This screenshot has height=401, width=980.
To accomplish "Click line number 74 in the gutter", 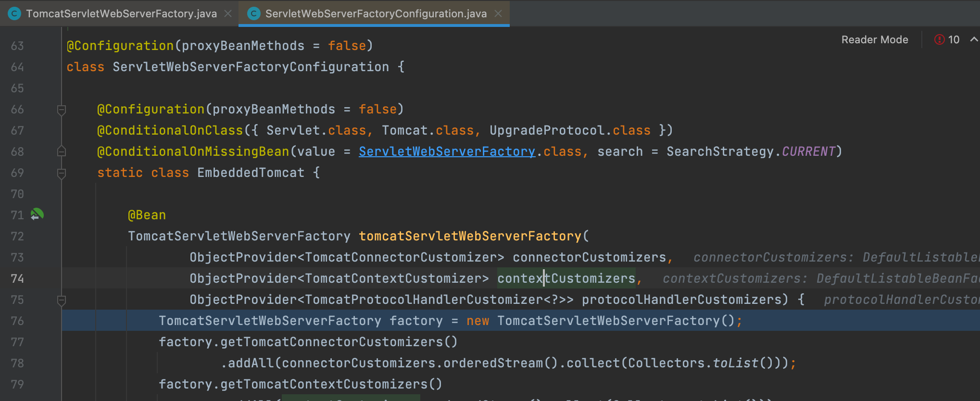I will click(x=17, y=278).
